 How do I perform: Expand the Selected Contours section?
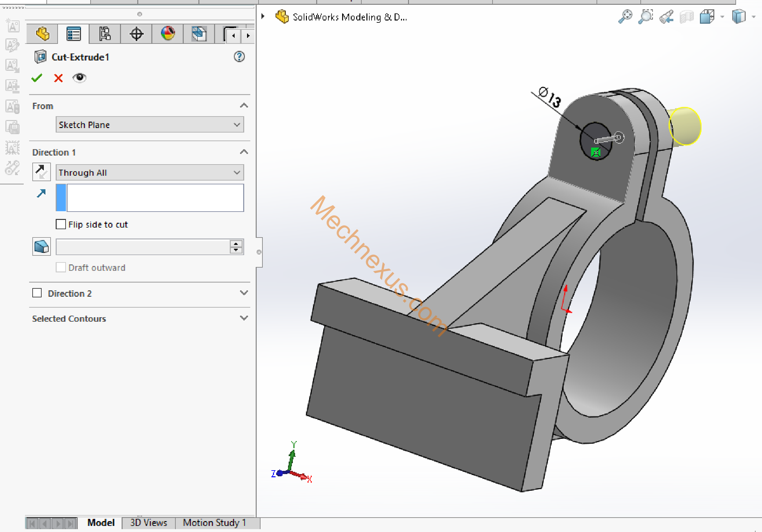pos(244,318)
